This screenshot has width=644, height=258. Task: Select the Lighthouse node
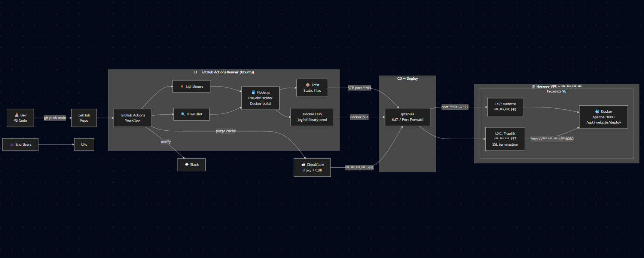click(191, 86)
